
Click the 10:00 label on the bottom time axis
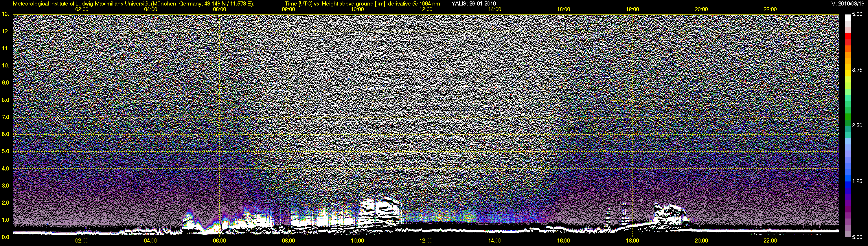(357, 241)
